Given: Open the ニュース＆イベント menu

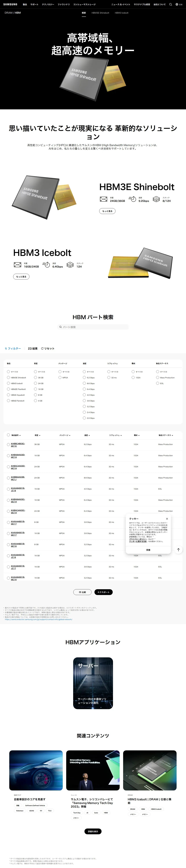Looking at the screenshot, I should tap(121, 4).
